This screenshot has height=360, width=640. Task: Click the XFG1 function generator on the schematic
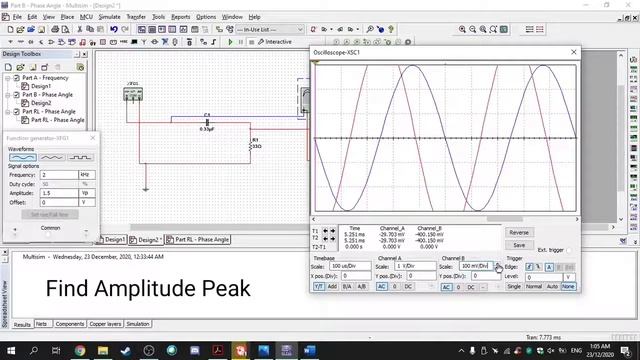click(x=133, y=94)
